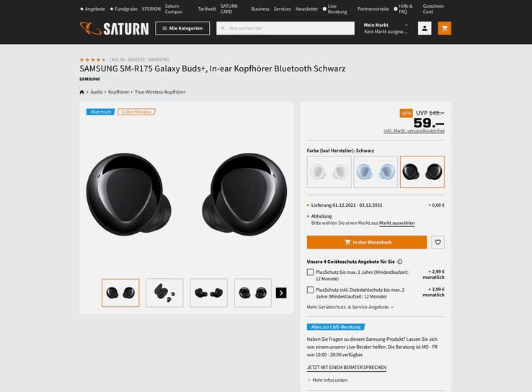Open Angebote in top navigation

(92, 9)
